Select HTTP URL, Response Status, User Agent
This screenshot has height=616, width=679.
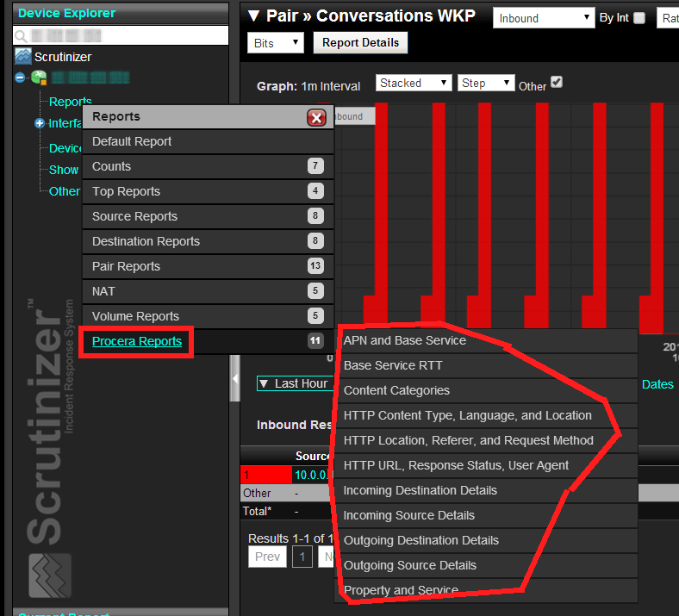pyautogui.click(x=488, y=465)
